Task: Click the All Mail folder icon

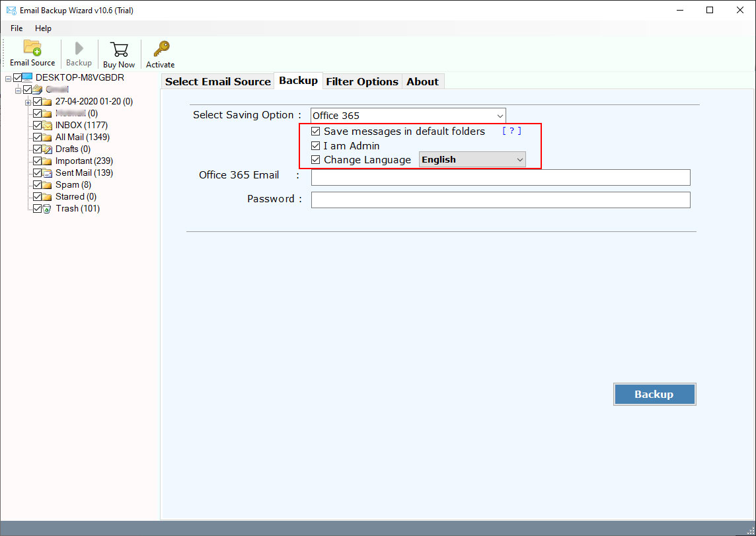Action: 48,137
